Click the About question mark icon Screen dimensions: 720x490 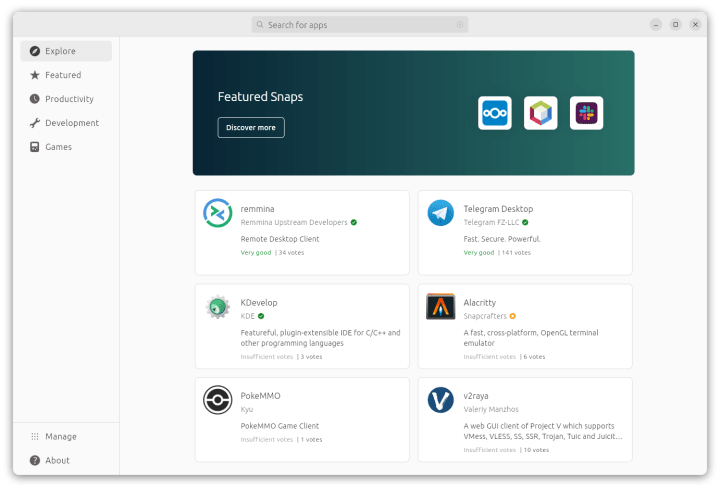tap(35, 460)
